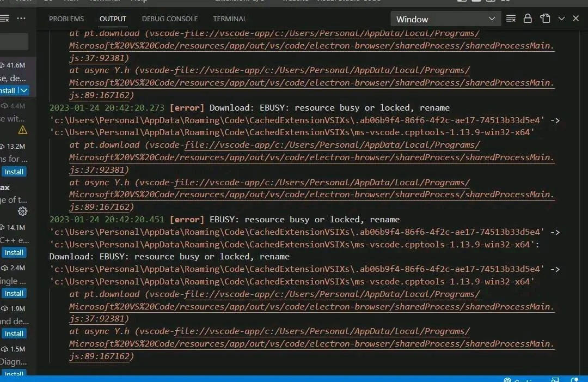The image size is (588, 382).
Task: Switch to the PROBLEMS tab
Action: point(66,19)
